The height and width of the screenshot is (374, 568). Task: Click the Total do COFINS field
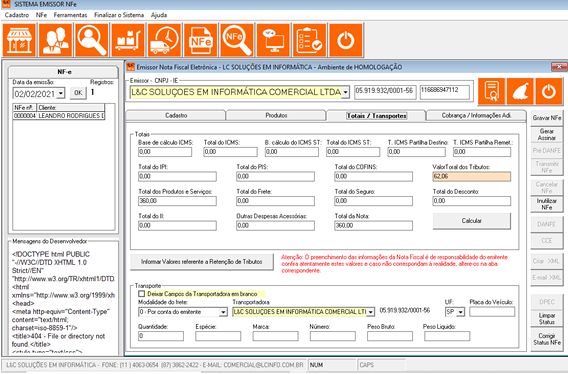[373, 176]
